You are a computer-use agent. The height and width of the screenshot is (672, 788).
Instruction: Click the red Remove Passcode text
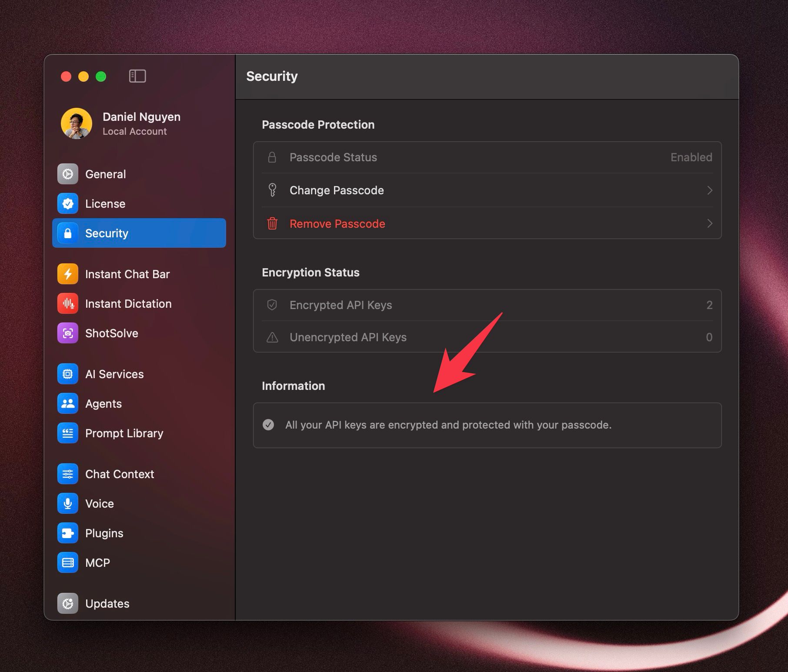337,224
